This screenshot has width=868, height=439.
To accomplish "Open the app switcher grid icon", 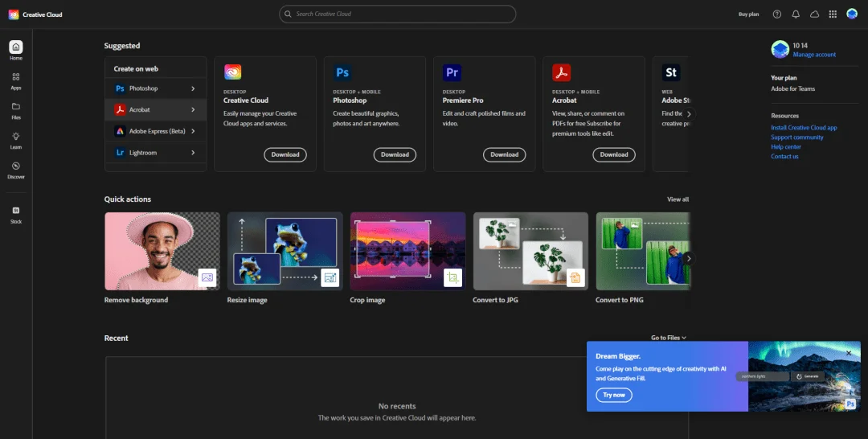I will coord(833,14).
